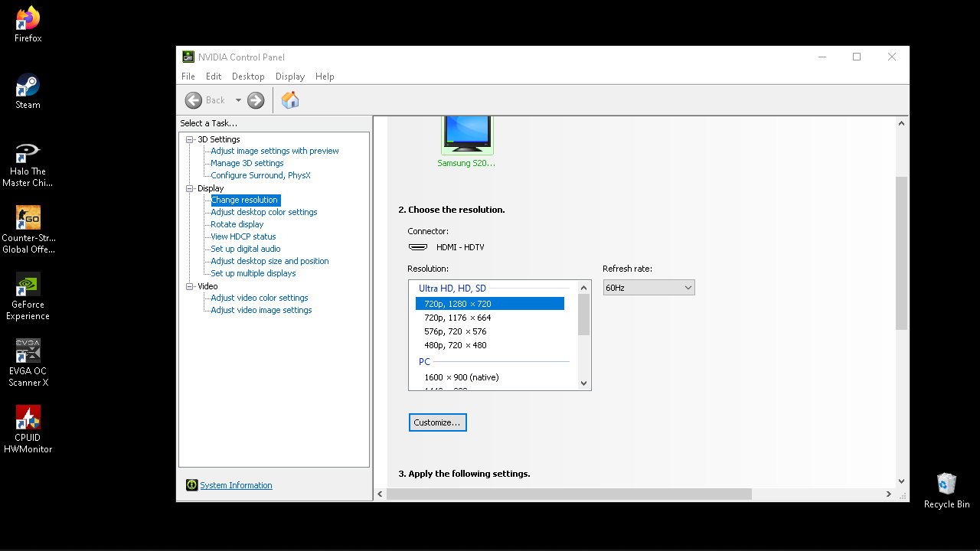The height and width of the screenshot is (551, 980).
Task: Click main panel vertical scroll up arrow
Action: pyautogui.click(x=902, y=123)
